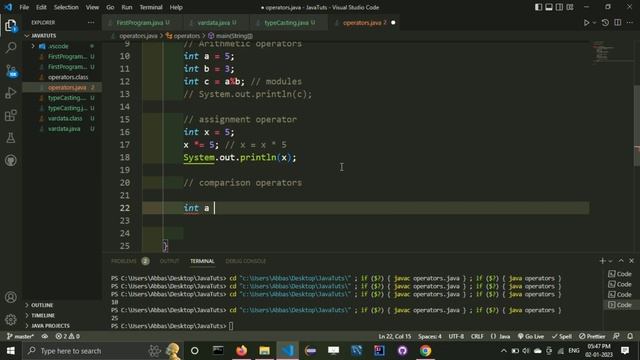Open the Explorer view in activity bar
The height and width of the screenshot is (360, 640).
[x=11, y=26]
